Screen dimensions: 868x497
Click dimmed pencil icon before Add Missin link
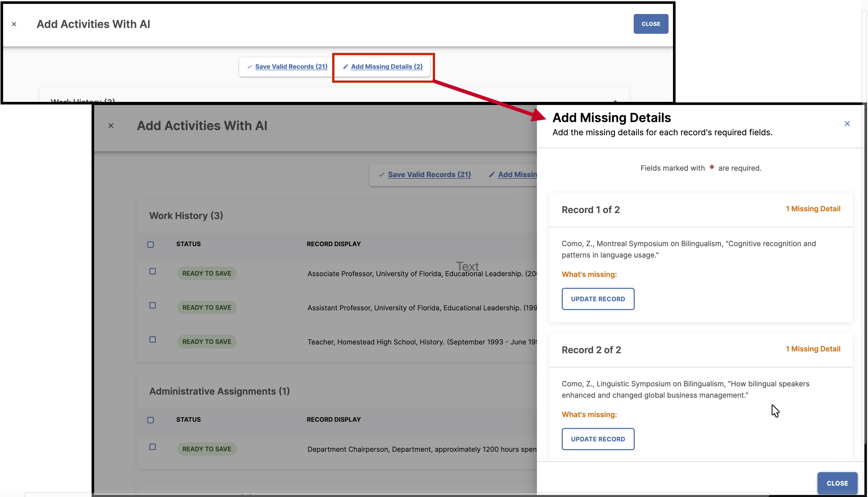(x=491, y=175)
